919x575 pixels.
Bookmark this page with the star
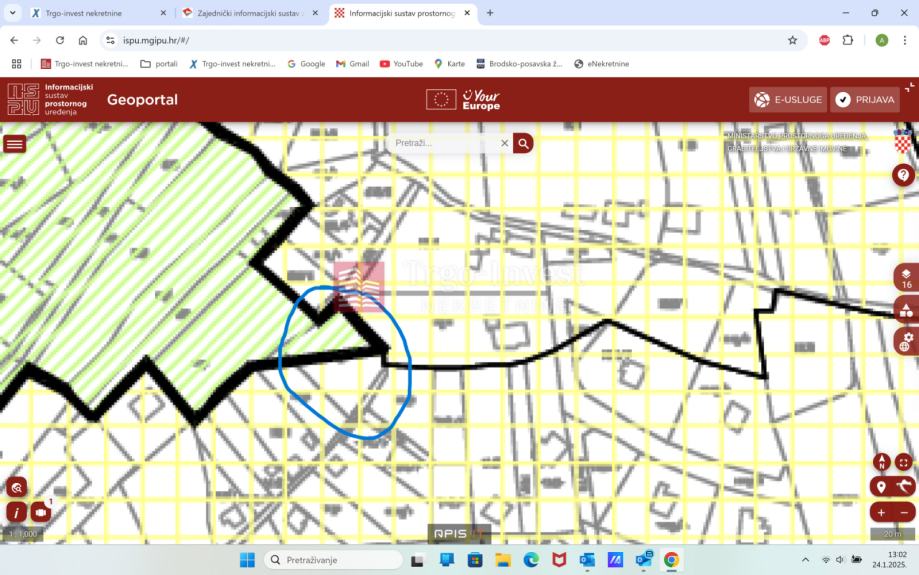[x=792, y=40]
